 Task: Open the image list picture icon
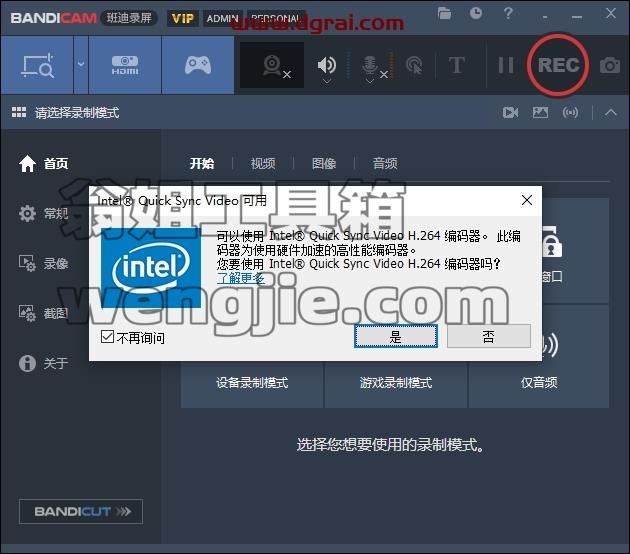point(540,112)
